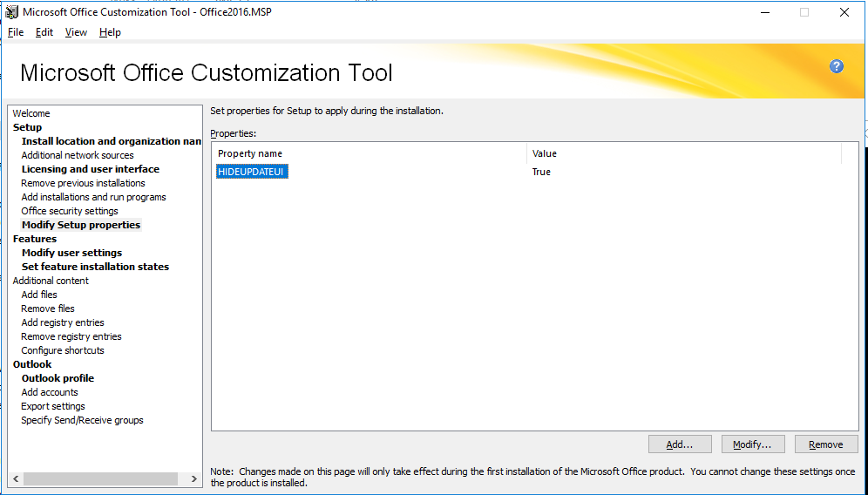Minimize the Office Customization Tool window
Viewport: 868px width, 495px height.
pos(765,12)
